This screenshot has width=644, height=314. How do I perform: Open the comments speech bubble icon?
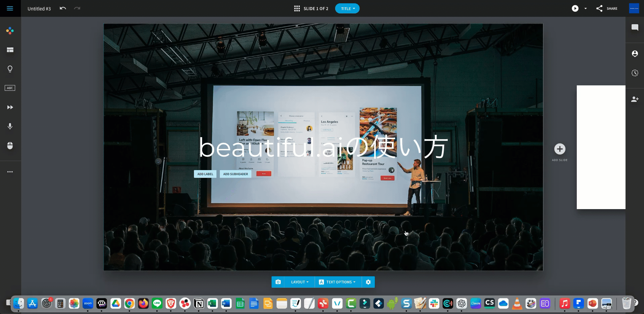[635, 28]
